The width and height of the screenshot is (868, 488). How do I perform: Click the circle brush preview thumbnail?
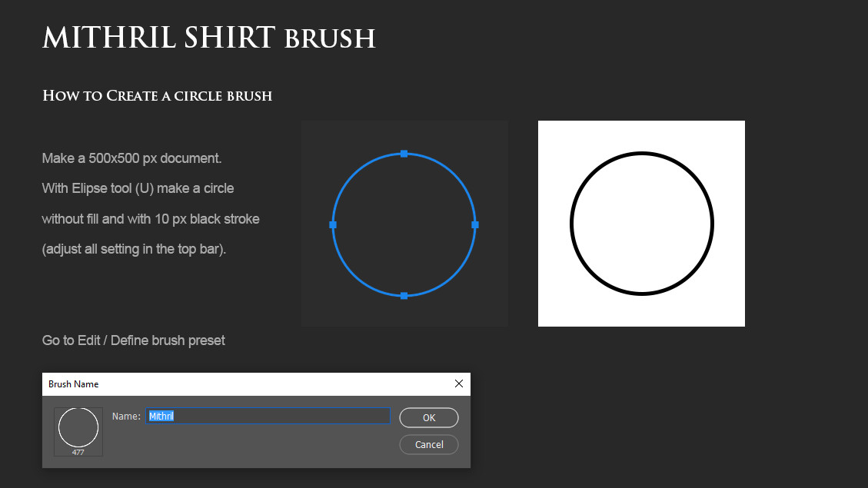(x=78, y=427)
